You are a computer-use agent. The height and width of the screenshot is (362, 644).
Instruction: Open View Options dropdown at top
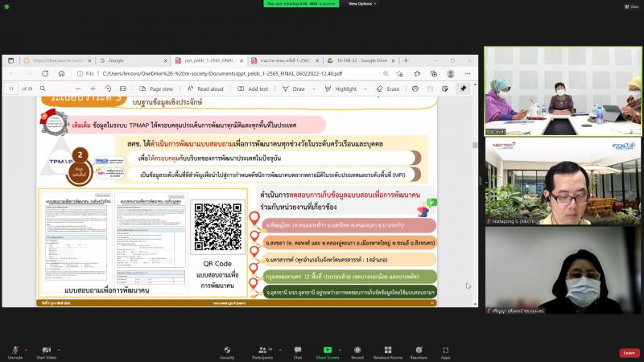tap(362, 4)
